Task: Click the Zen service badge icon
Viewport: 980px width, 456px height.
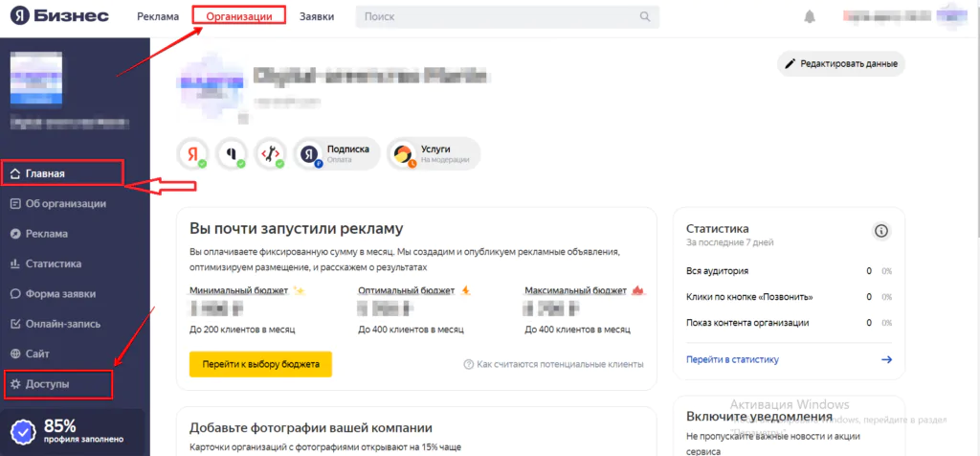Action: point(232,154)
